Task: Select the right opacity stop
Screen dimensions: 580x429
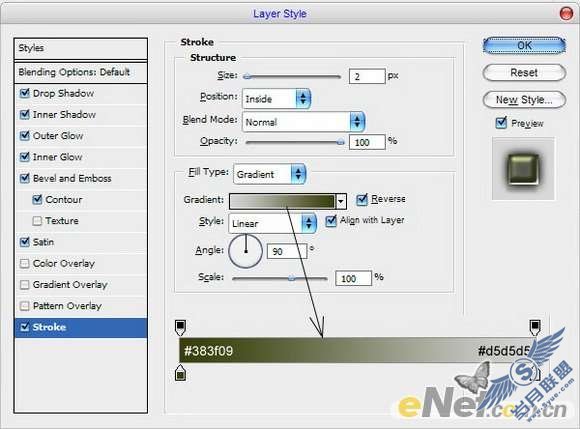Action: point(535,328)
